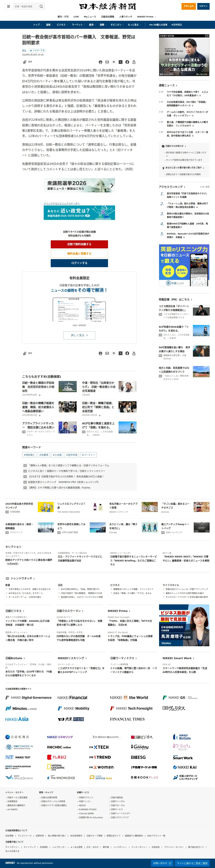Expand the 経済 navigation dropdown
This screenshot has width=215, height=868.
point(92,25)
